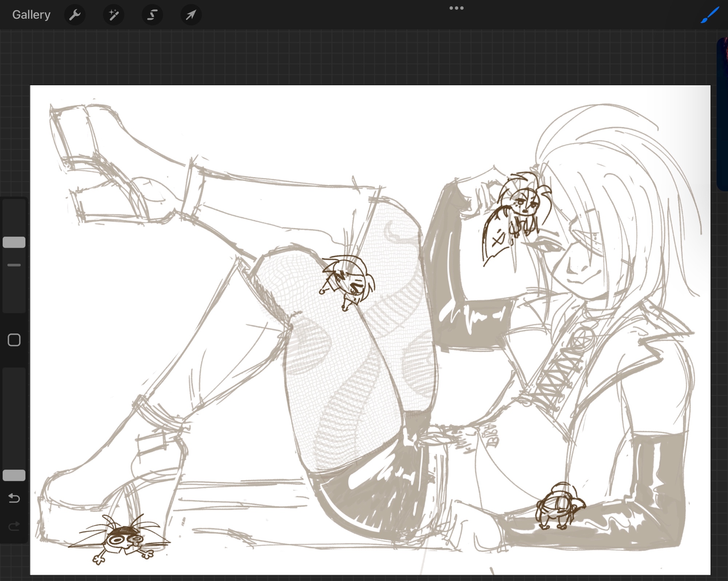Open the Adjustments magic wand menu
728x581 pixels.
pos(114,15)
